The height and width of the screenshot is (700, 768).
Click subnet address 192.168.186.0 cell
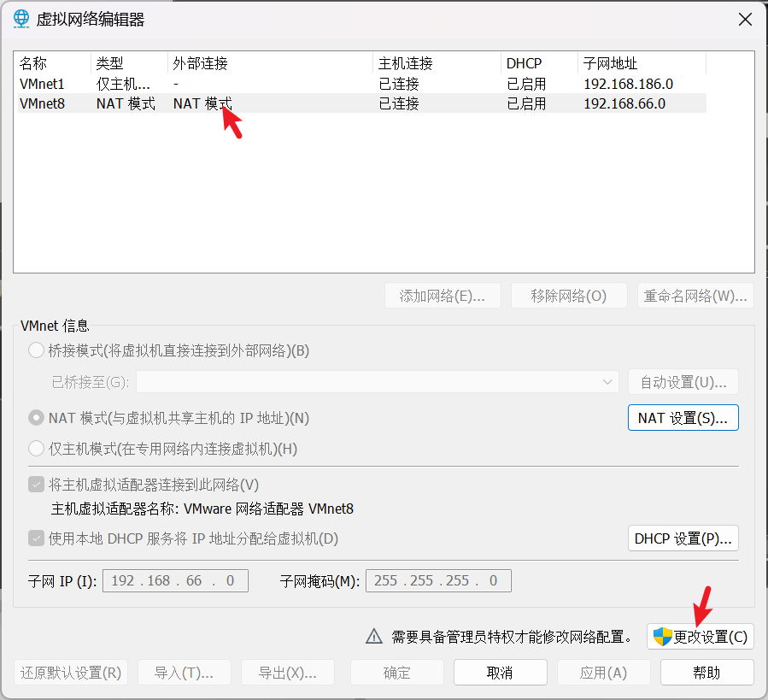pos(629,84)
